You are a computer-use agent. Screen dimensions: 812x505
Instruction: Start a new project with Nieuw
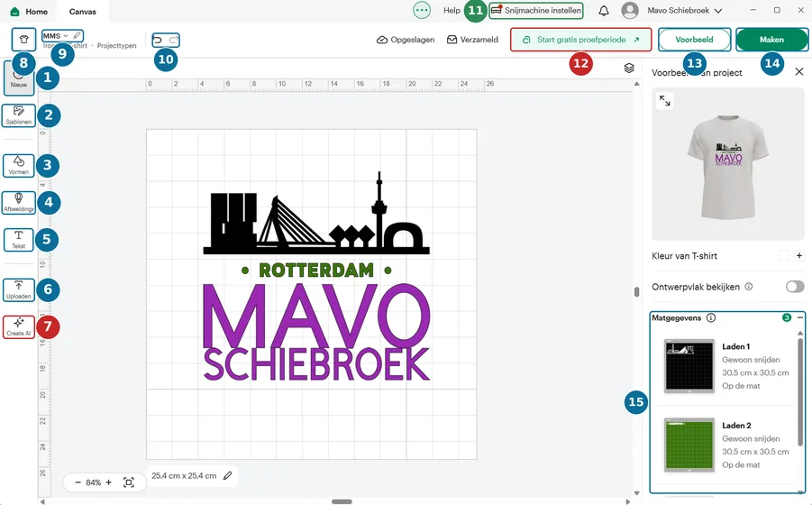[19, 78]
